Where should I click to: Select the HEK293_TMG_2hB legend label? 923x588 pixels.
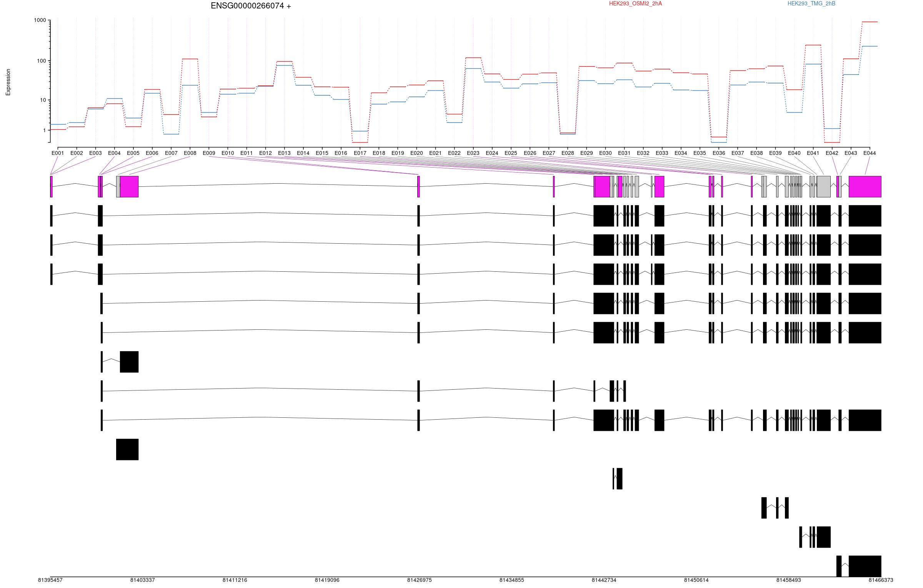(811, 3)
